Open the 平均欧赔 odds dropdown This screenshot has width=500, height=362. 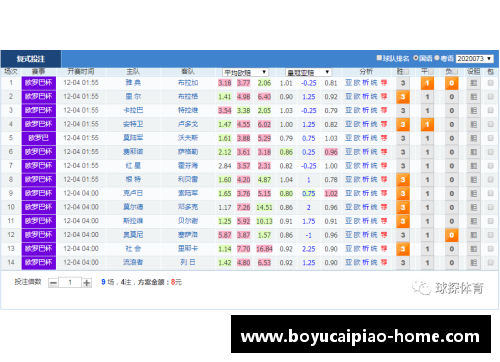pos(245,72)
